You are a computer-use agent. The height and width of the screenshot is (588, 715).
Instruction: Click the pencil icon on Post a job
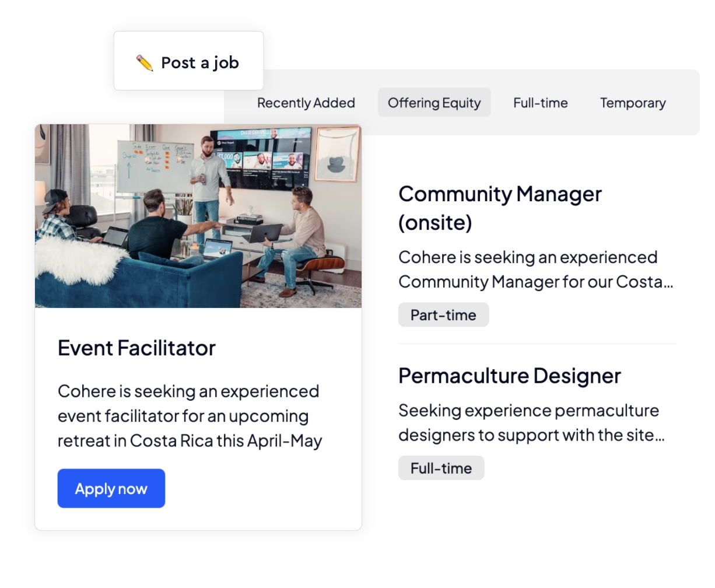[x=144, y=62]
